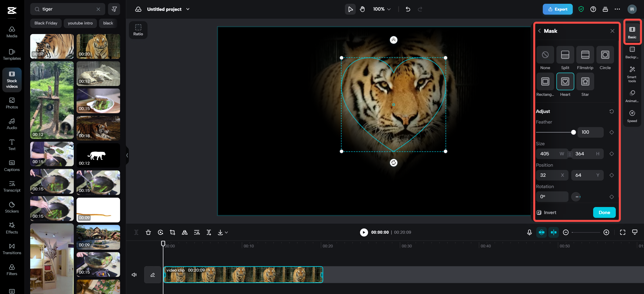
Task: Add a Feather keyframe diamond
Action: 612,132
